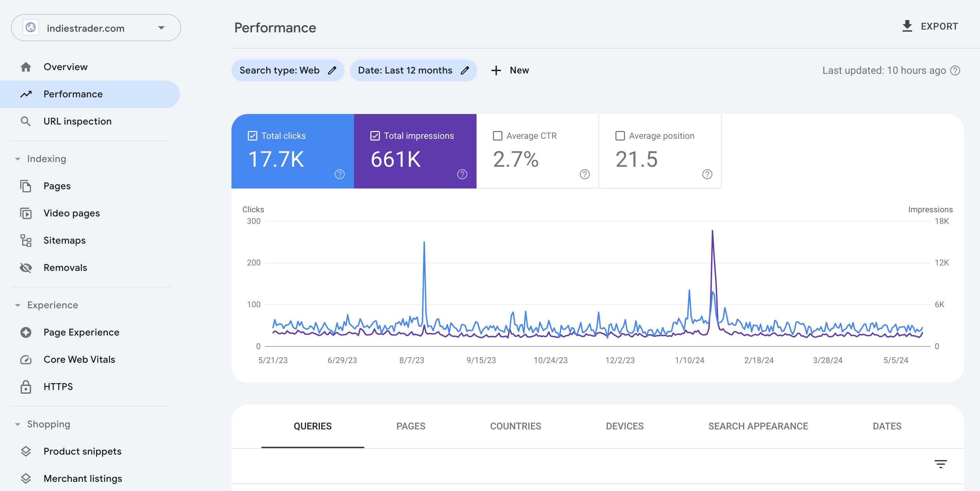Screen dimensions: 980x491
Task: Collapse the Indexing section
Action: (x=17, y=159)
